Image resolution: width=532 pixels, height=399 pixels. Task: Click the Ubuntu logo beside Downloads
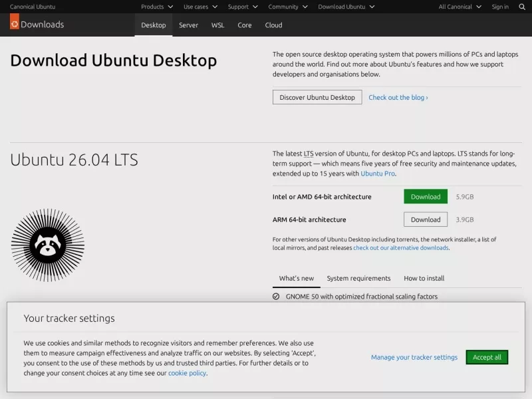coord(15,22)
